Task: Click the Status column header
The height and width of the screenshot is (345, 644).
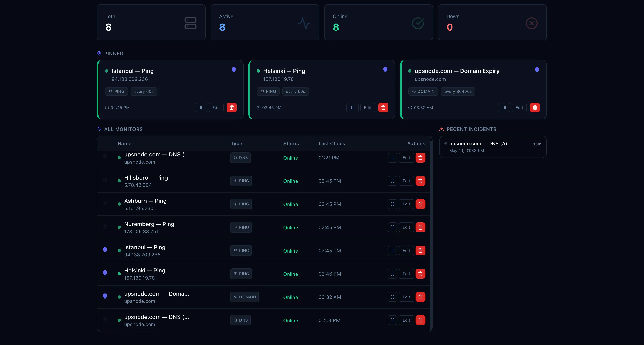Action: click(291, 144)
